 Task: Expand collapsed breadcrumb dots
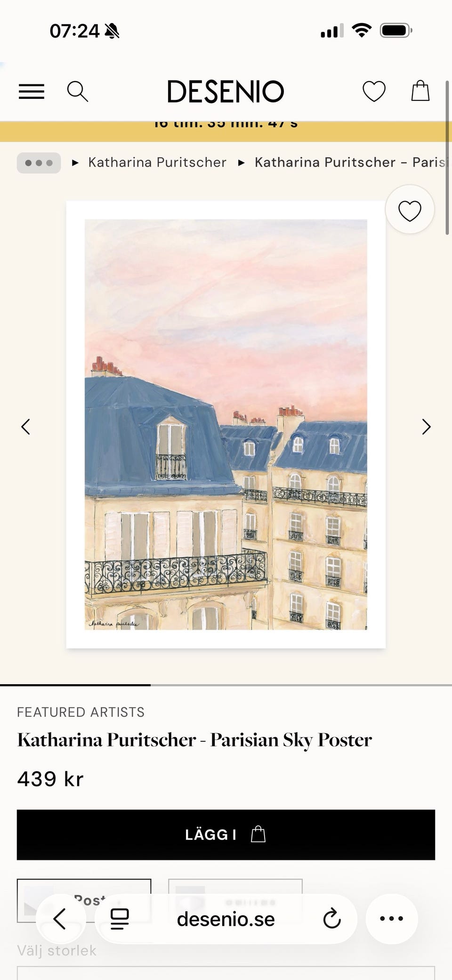tap(39, 163)
